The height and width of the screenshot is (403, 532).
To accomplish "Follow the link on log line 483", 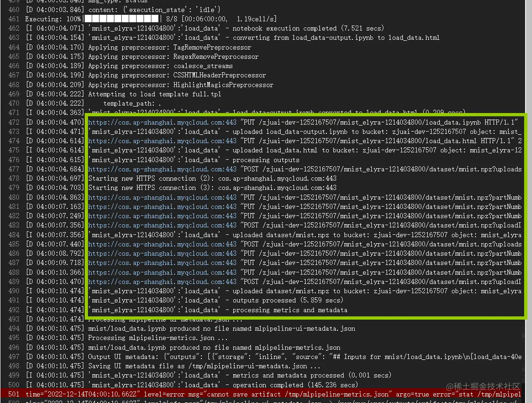I will pos(162,225).
